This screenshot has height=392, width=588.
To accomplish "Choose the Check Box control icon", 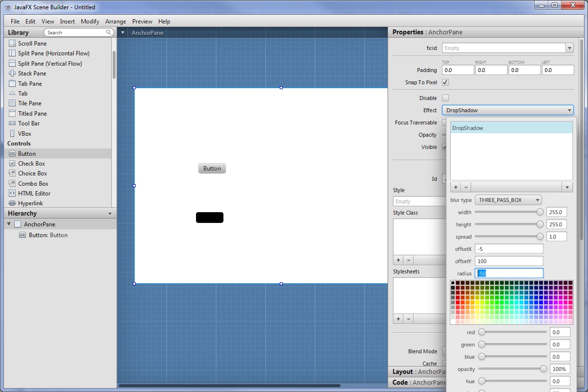I will tap(12, 164).
